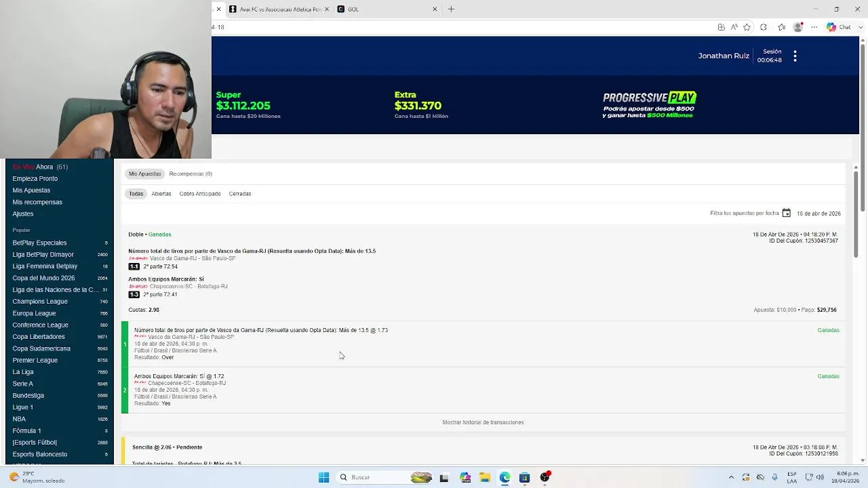Open Copilot Chat button in Edge
This screenshot has width=868, height=488.
point(839,27)
